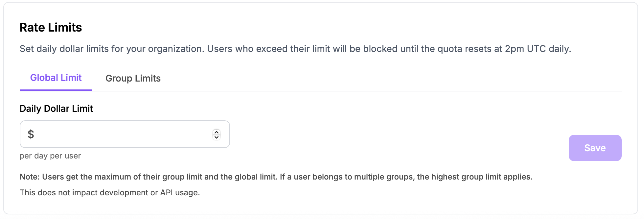Screen dimensions: 644x219
Task: Click the dollar sign inside the field
Action: 31,134
